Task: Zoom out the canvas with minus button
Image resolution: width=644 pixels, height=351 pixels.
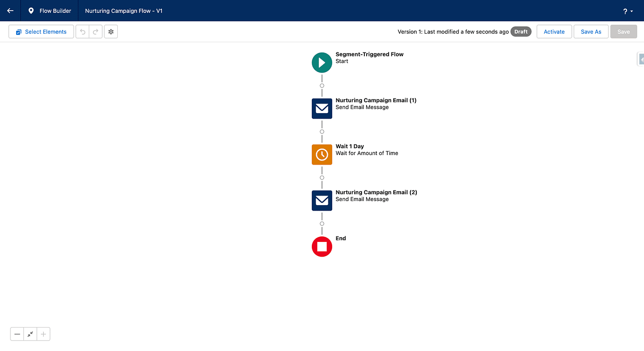Action: (x=17, y=334)
